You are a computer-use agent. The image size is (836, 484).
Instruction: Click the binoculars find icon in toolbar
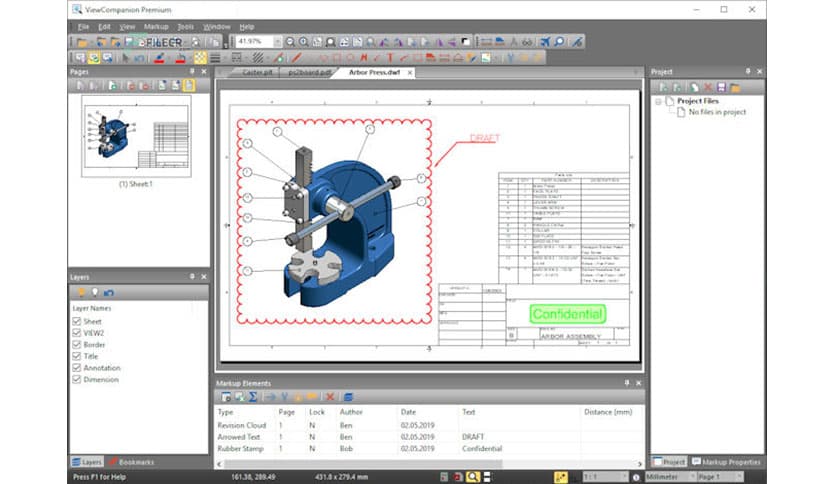point(528,42)
